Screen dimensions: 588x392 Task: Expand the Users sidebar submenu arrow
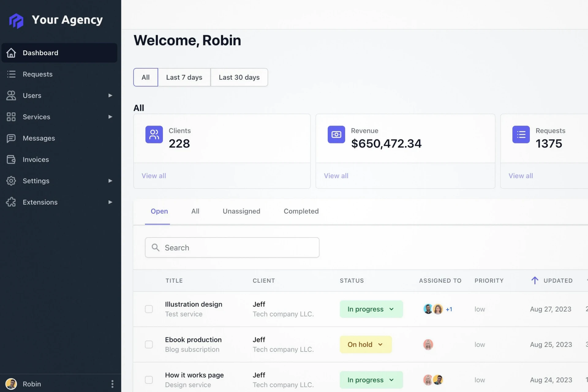click(x=110, y=96)
